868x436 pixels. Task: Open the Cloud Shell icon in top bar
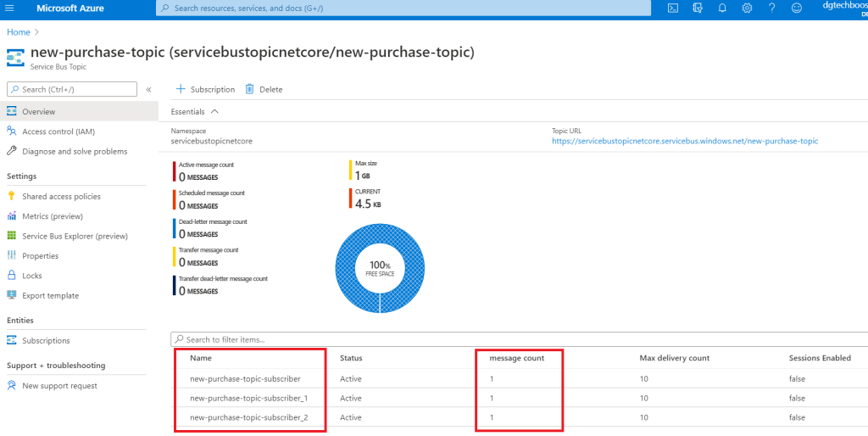coord(671,8)
